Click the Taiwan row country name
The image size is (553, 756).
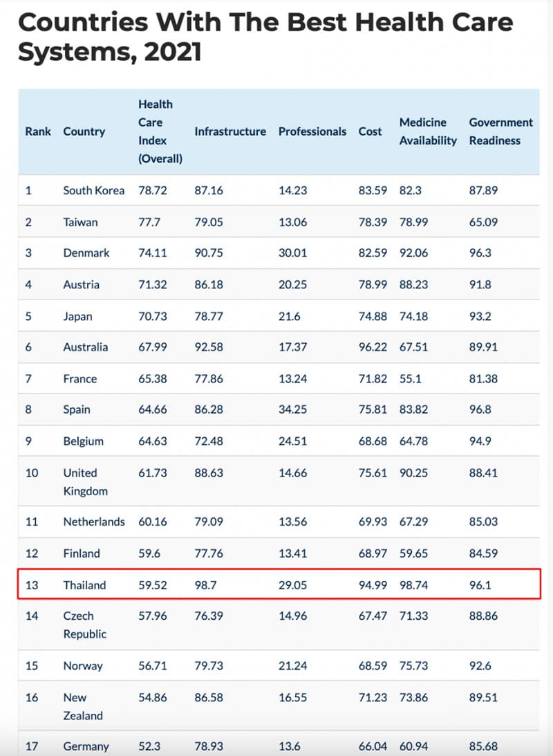click(x=81, y=222)
